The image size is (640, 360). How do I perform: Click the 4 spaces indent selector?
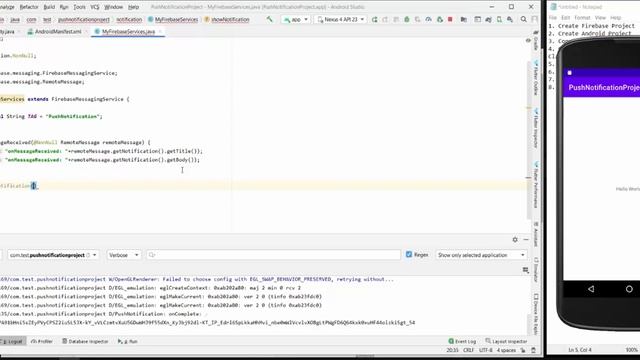506,350
